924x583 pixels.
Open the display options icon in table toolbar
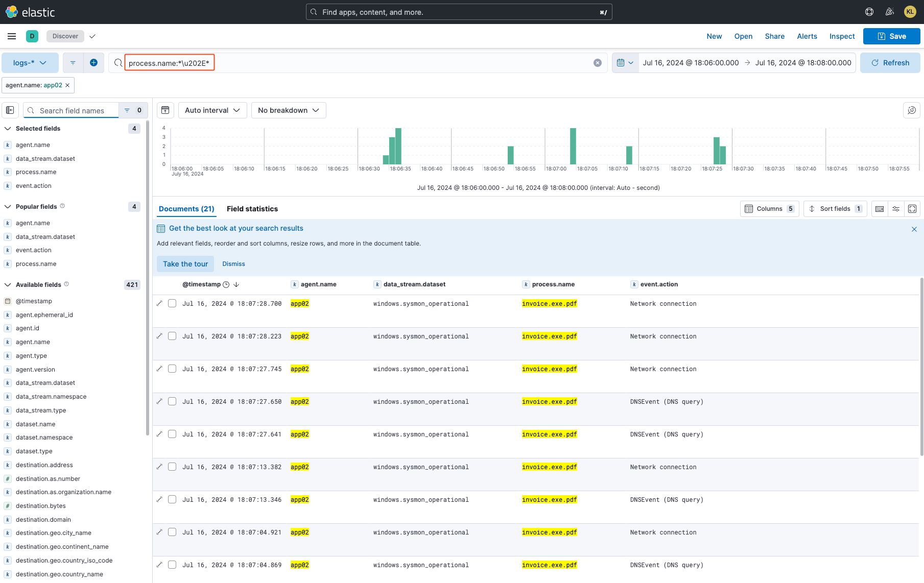point(896,209)
